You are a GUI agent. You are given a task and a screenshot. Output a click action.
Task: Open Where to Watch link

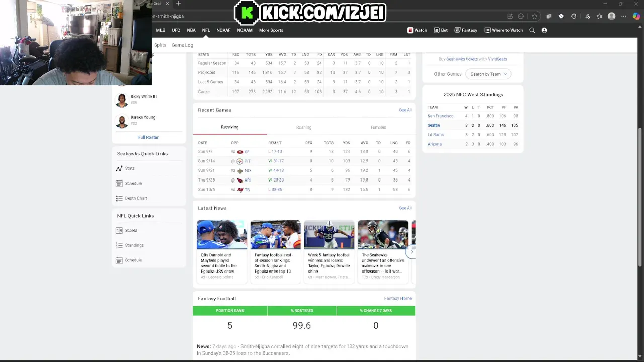(x=504, y=30)
